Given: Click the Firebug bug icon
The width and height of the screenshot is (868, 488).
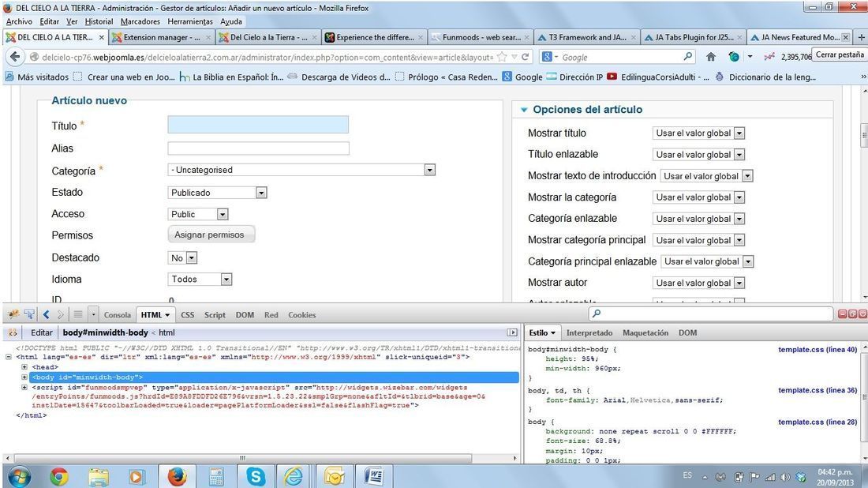Looking at the screenshot, I should 13,314.
